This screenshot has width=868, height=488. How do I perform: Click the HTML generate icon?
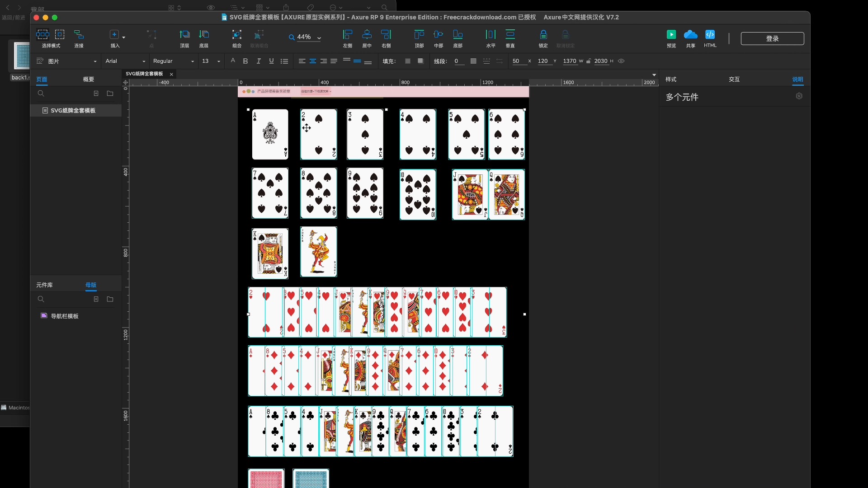(x=710, y=35)
